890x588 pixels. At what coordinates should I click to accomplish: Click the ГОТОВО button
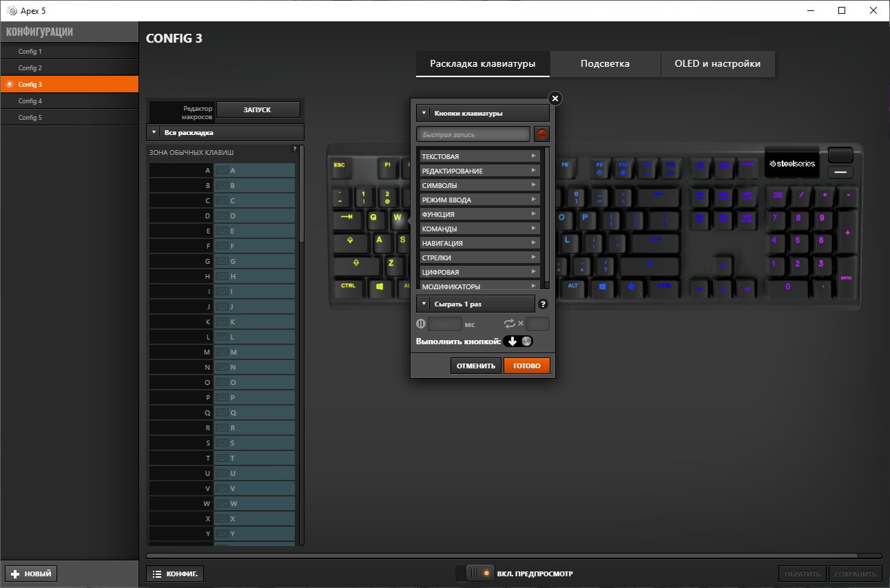click(x=527, y=366)
